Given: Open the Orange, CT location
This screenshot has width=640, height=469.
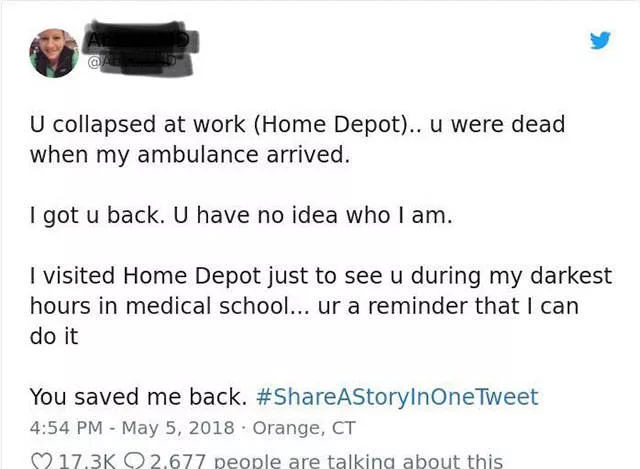Looking at the screenshot, I should (291, 428).
